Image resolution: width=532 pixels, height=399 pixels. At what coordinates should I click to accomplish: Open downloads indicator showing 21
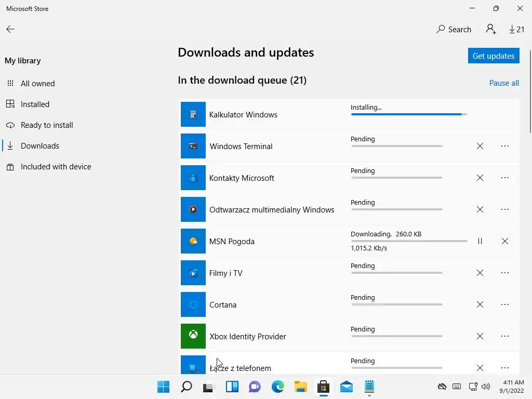tap(516, 30)
